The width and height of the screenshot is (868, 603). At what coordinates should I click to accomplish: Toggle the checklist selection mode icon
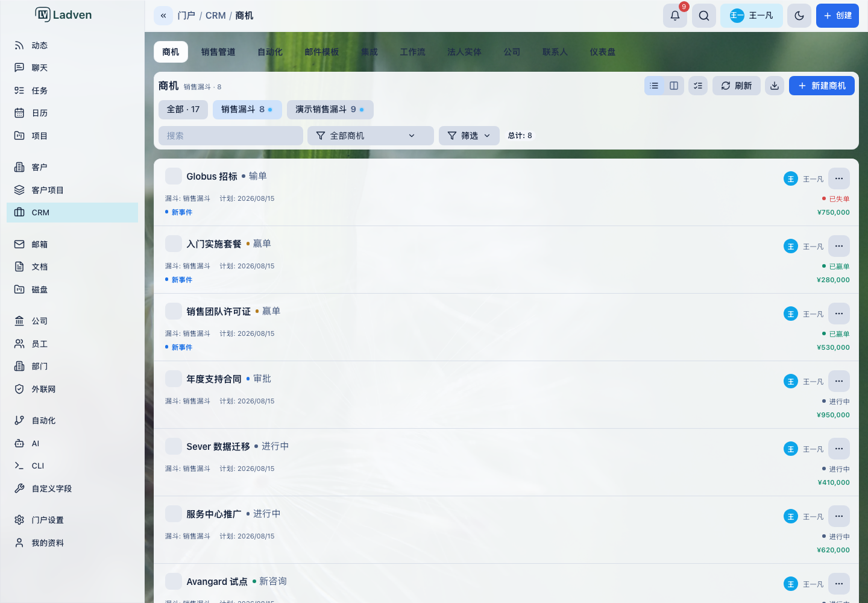(698, 86)
